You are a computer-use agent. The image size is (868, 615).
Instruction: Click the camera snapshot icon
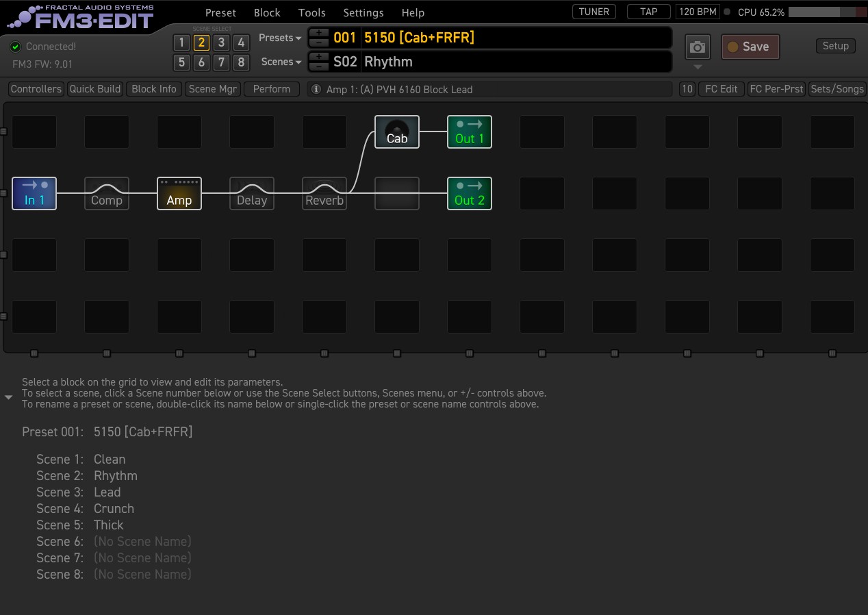(698, 47)
